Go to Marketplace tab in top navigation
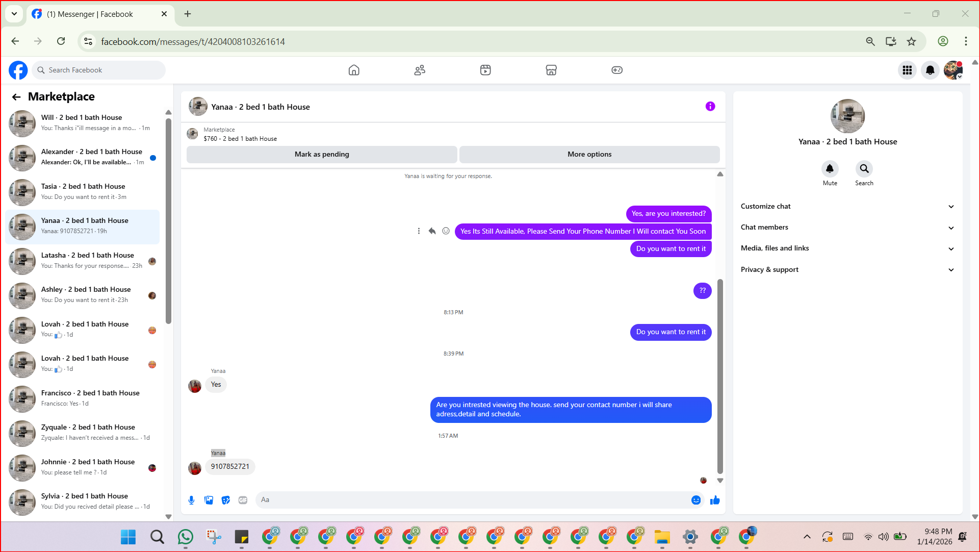The height and width of the screenshot is (552, 980). click(551, 70)
